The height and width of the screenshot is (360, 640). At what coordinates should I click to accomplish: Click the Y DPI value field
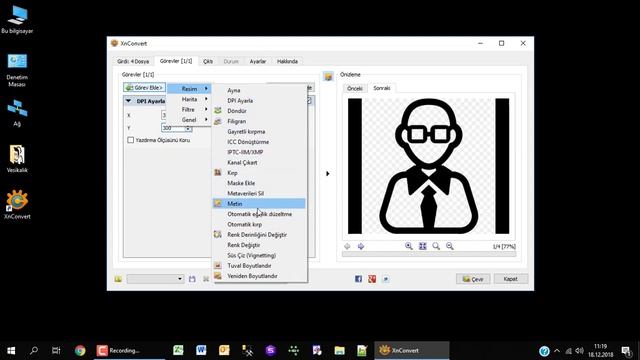173,128
